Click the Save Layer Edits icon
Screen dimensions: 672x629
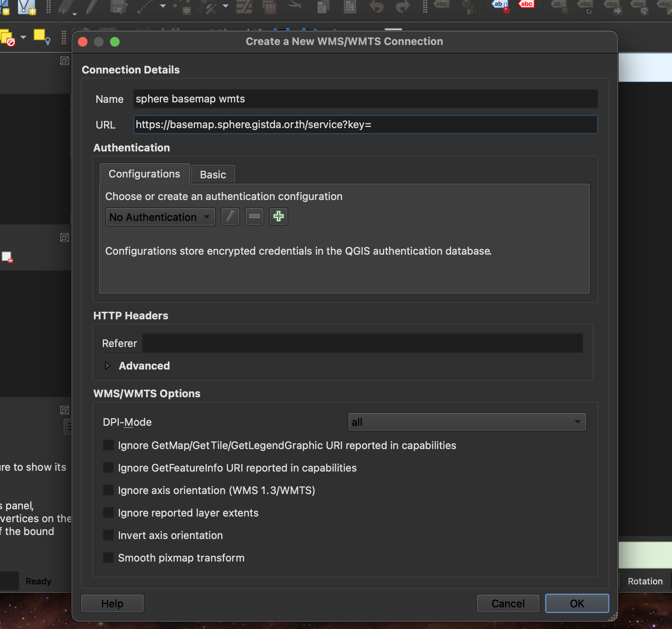(x=118, y=7)
